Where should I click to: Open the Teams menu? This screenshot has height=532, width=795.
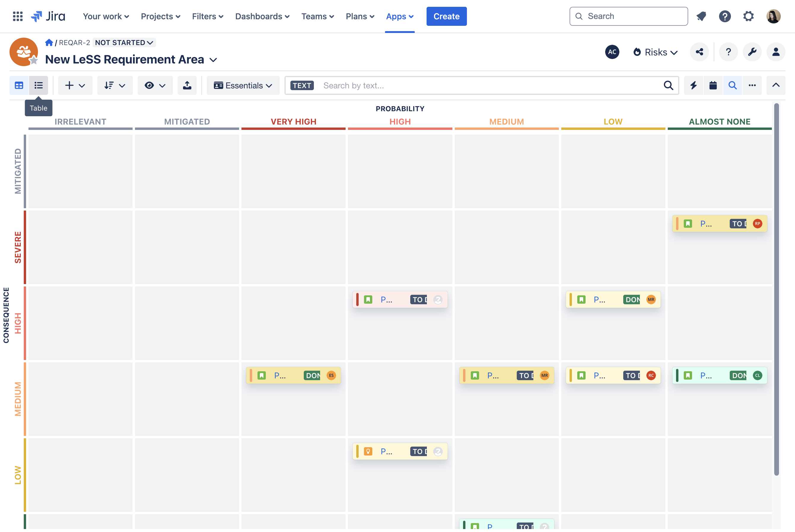(x=318, y=16)
